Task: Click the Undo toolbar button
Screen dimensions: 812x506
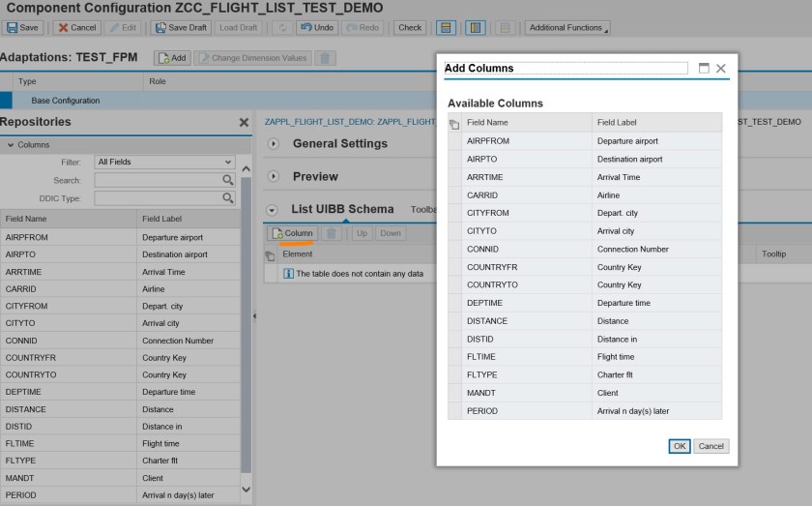Action: tap(316, 28)
